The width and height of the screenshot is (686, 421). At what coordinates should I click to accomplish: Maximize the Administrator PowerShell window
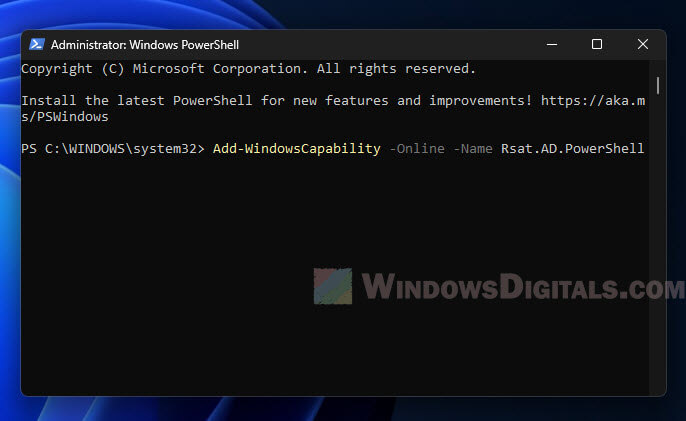(597, 44)
